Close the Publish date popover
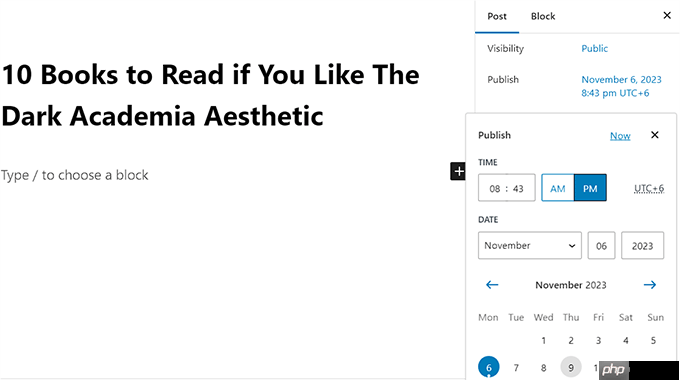680x380 pixels. coord(655,135)
